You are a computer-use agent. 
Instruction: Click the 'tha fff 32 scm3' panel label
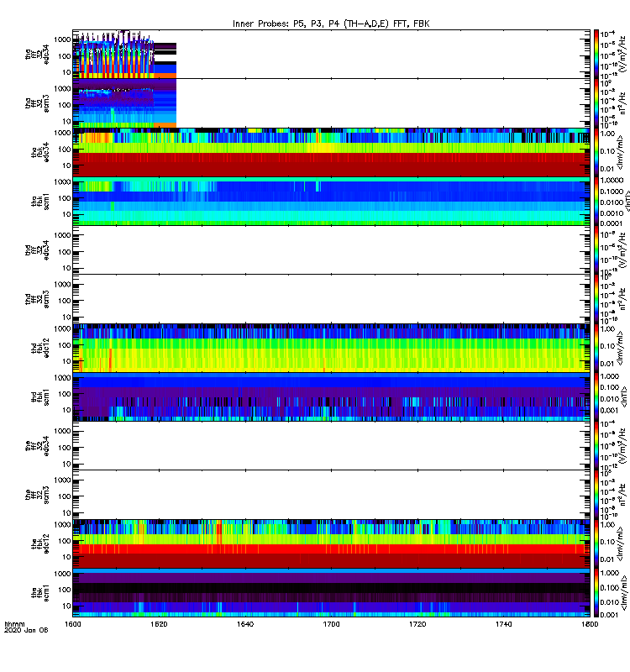pyautogui.click(x=37, y=103)
